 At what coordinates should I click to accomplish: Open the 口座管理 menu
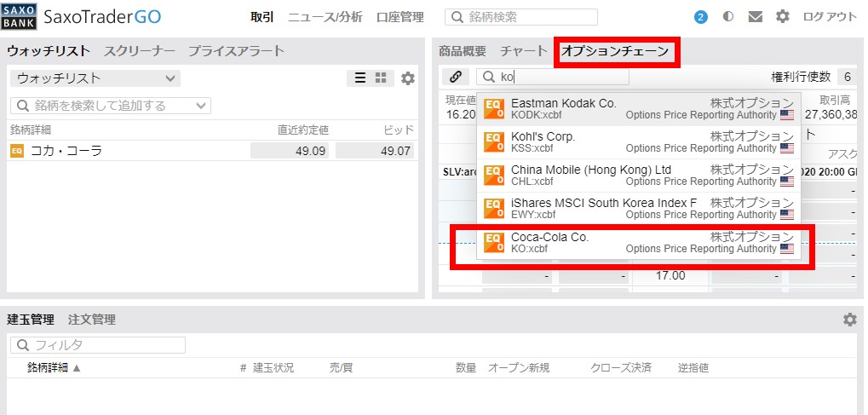pos(400,17)
